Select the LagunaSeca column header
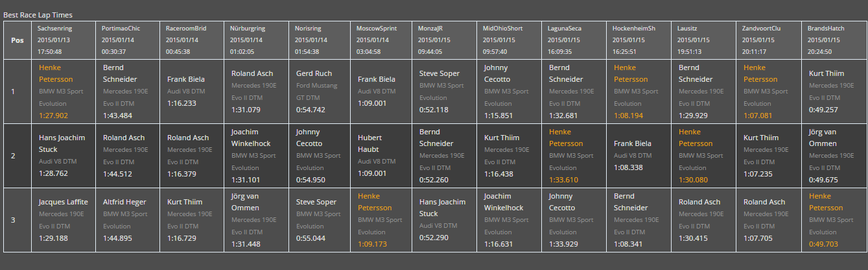 (x=565, y=29)
